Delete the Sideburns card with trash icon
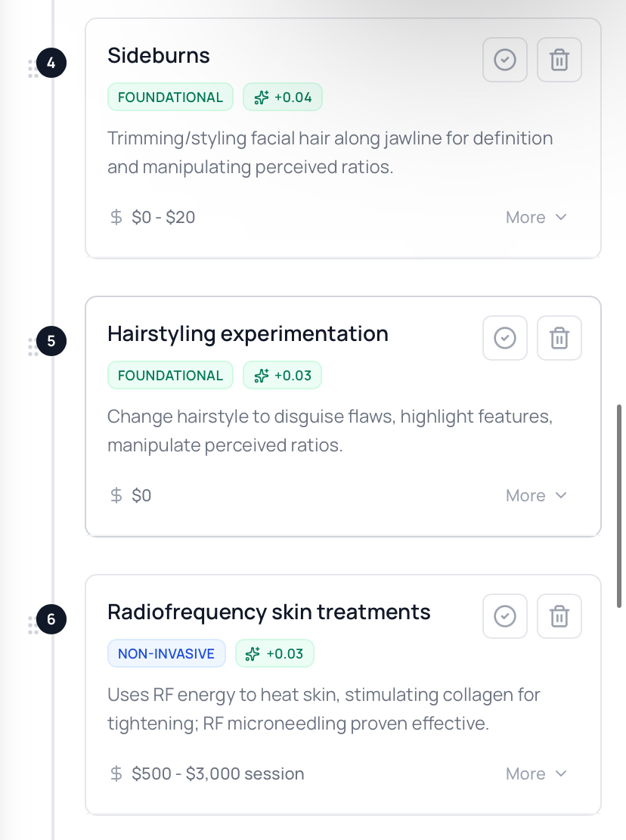The image size is (626, 840). point(559,60)
